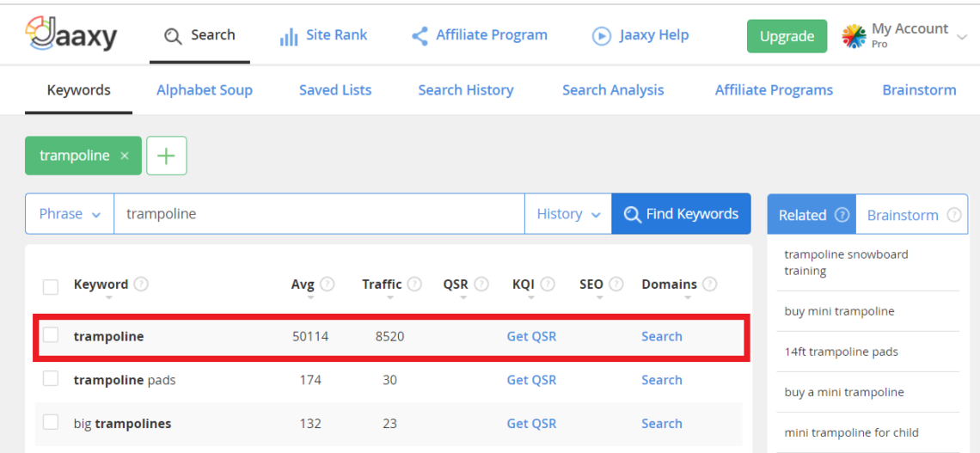The image size is (980, 453).
Task: Switch to the Alphabet Soup tab
Action: [x=205, y=89]
